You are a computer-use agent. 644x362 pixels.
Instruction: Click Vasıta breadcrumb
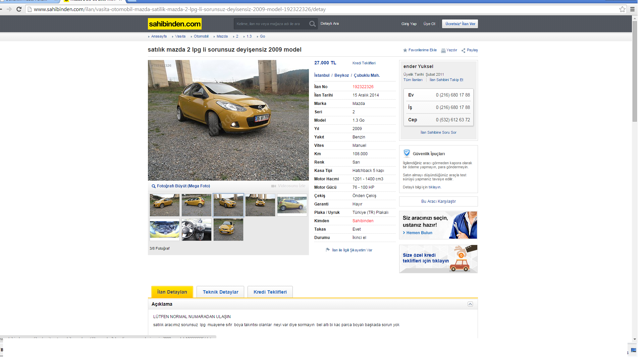tap(180, 36)
